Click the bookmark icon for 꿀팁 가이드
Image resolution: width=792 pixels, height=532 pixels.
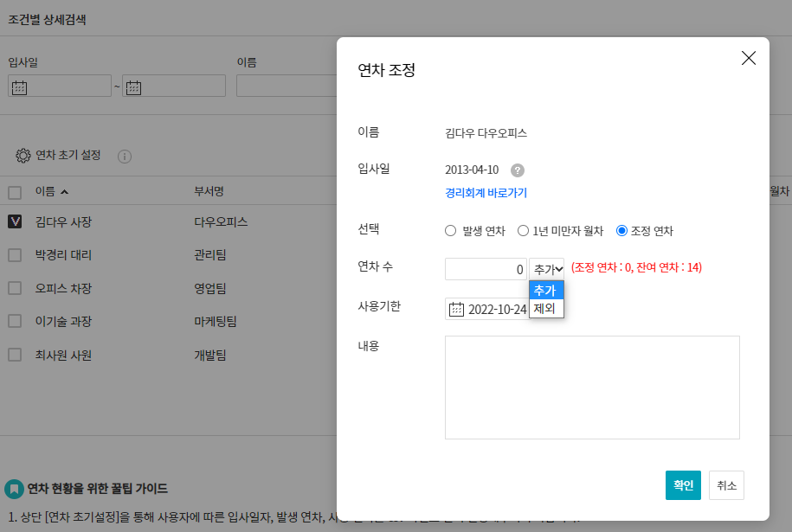click(14, 489)
